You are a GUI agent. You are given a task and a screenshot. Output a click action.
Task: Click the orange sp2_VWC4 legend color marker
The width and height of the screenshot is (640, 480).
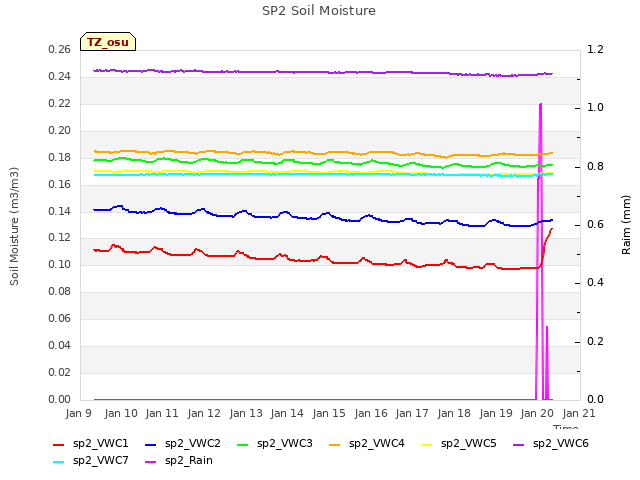click(x=335, y=445)
